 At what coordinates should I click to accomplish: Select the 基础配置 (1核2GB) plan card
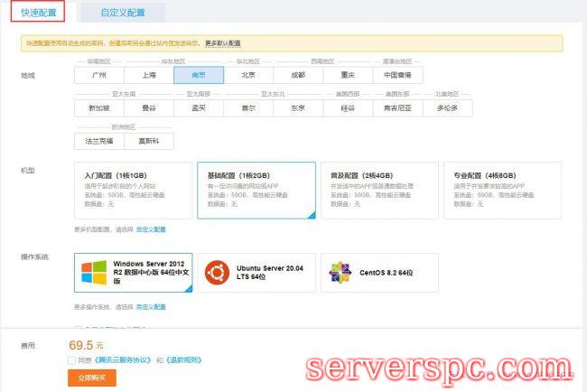click(256, 191)
